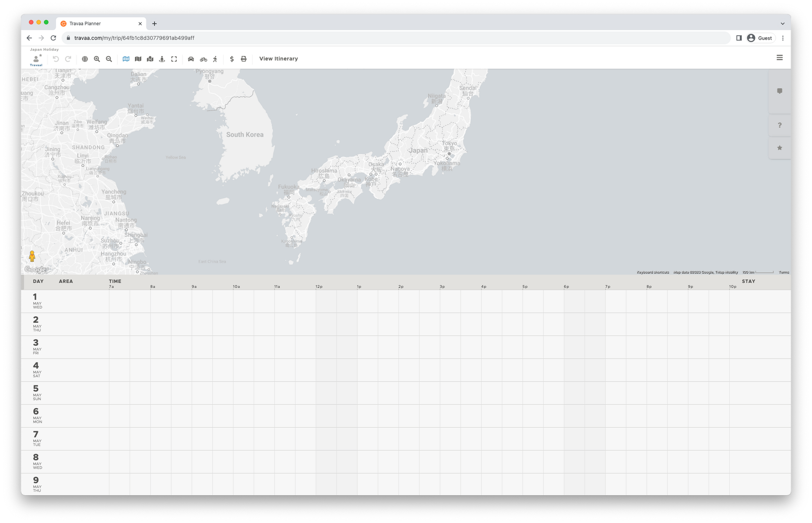
Task: Choose car travel mode
Action: 191,59
